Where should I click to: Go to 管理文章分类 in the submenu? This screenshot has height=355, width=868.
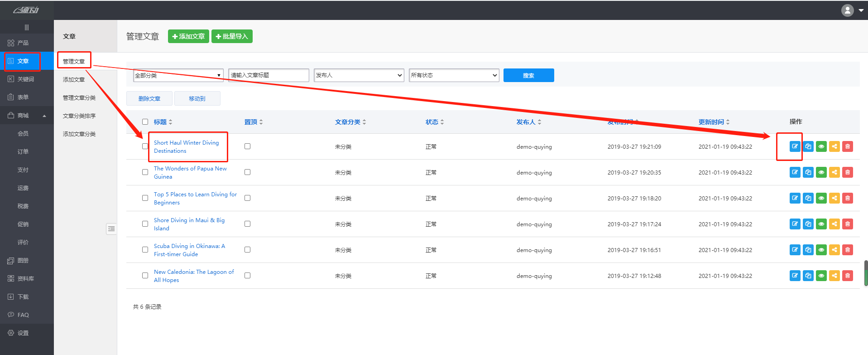[79, 97]
